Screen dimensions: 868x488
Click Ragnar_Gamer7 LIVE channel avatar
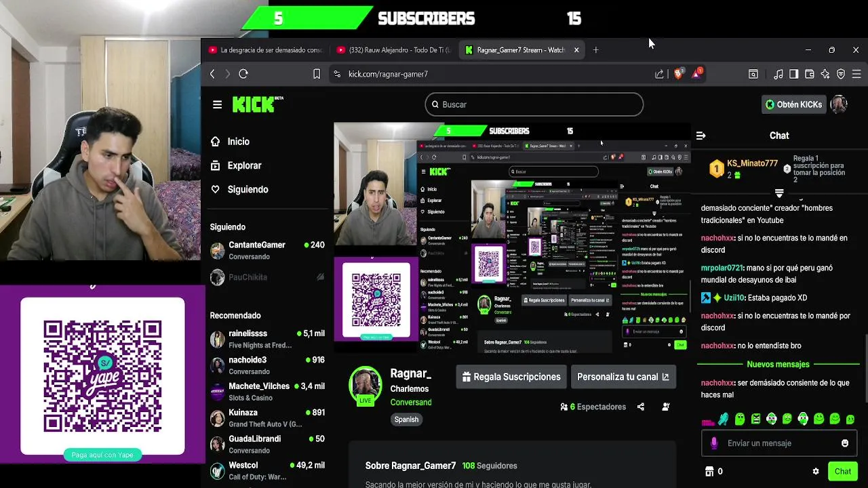(x=365, y=386)
